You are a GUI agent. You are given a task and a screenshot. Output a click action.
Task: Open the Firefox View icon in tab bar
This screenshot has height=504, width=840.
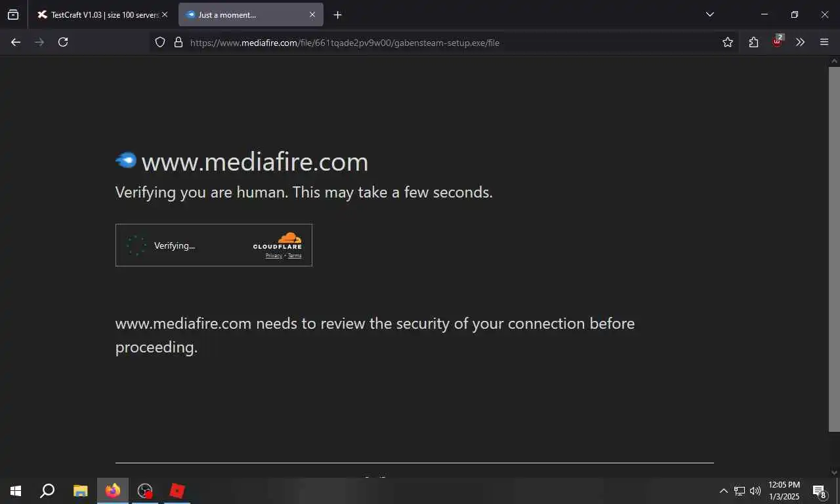(x=13, y=14)
